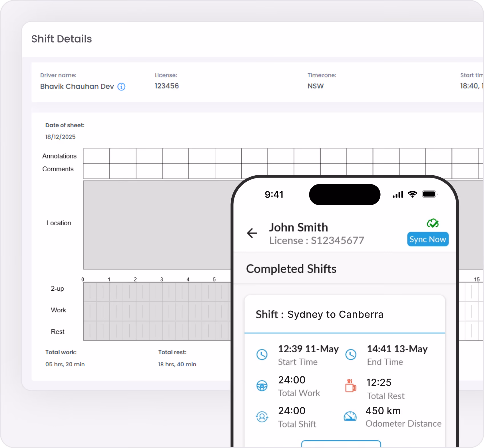
Task: Tap the phone Wi-Fi status icon
Action: click(x=412, y=194)
